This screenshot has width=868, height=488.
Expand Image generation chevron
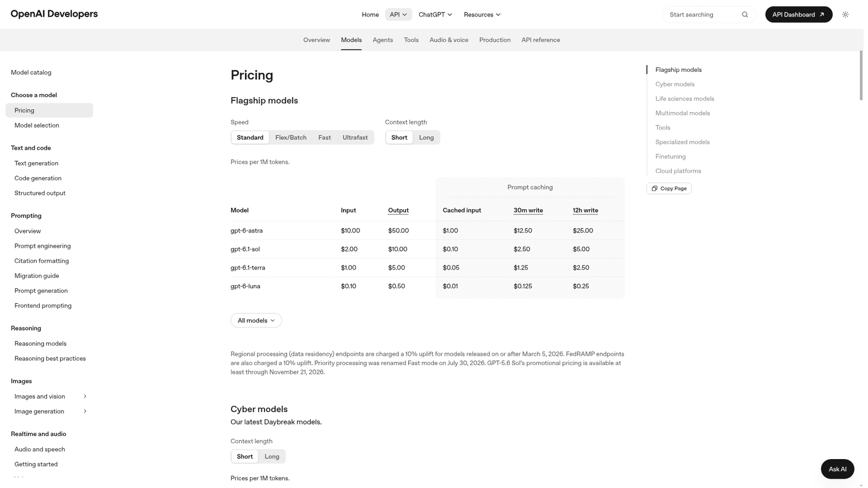[x=85, y=412]
